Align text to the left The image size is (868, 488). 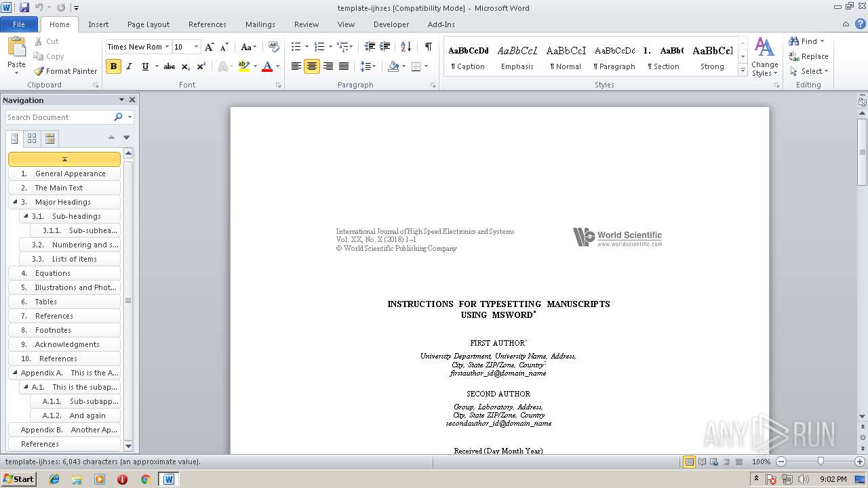pyautogui.click(x=296, y=66)
